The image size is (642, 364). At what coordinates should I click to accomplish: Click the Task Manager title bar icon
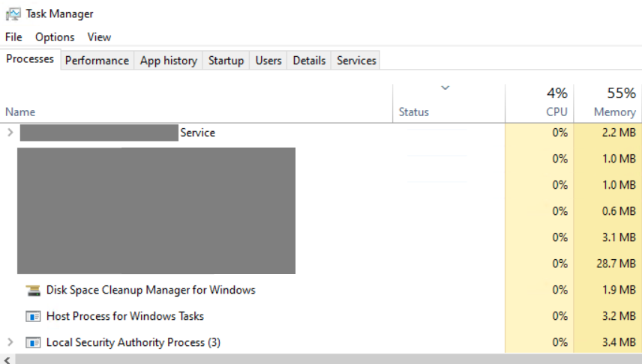pos(13,13)
